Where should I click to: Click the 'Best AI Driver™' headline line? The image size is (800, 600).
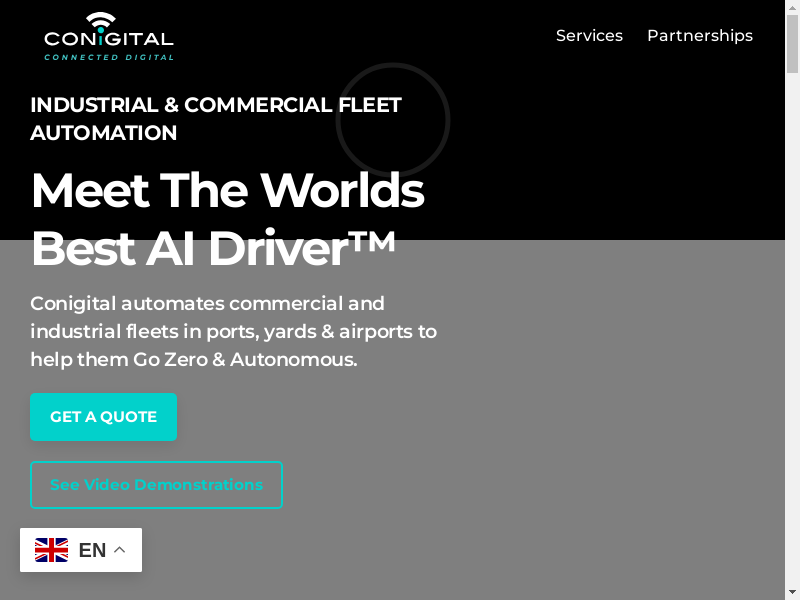click(x=213, y=249)
